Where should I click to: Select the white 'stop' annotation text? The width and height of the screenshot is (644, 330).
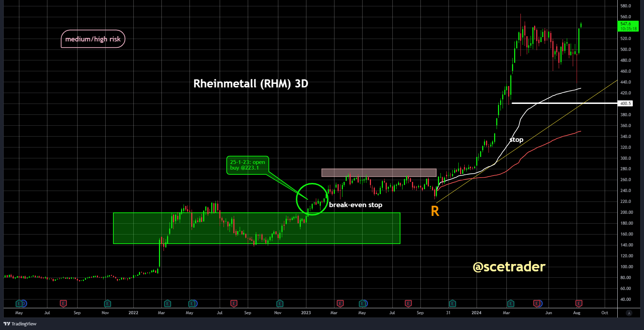(x=516, y=140)
